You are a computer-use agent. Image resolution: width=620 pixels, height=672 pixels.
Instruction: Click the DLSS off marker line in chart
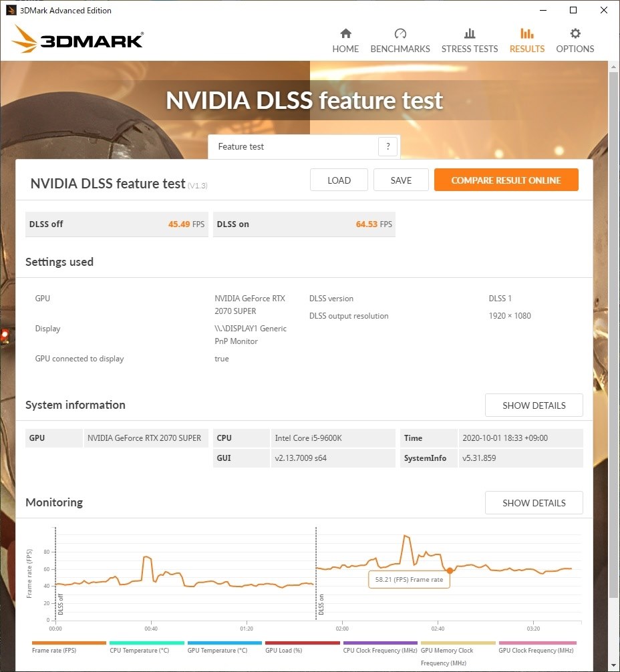[55, 573]
